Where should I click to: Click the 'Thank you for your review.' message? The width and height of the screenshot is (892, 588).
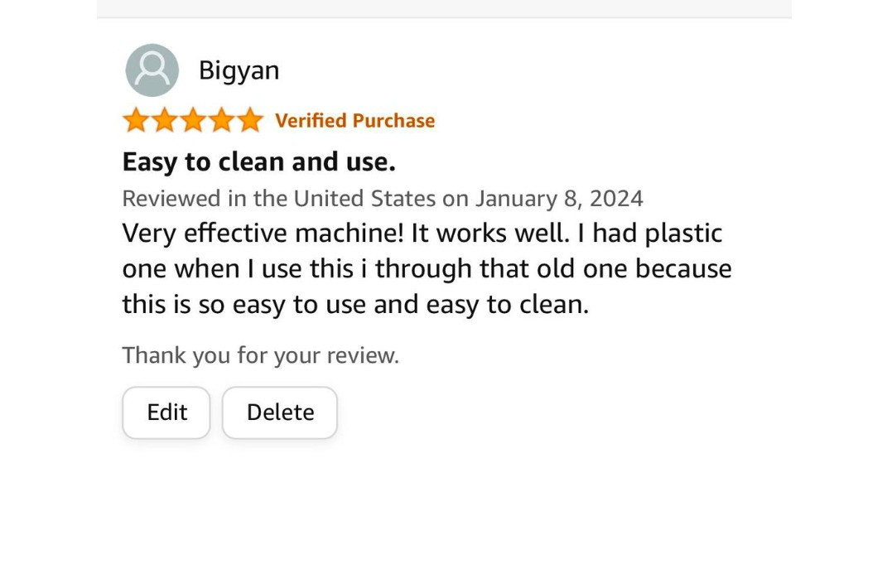point(260,355)
